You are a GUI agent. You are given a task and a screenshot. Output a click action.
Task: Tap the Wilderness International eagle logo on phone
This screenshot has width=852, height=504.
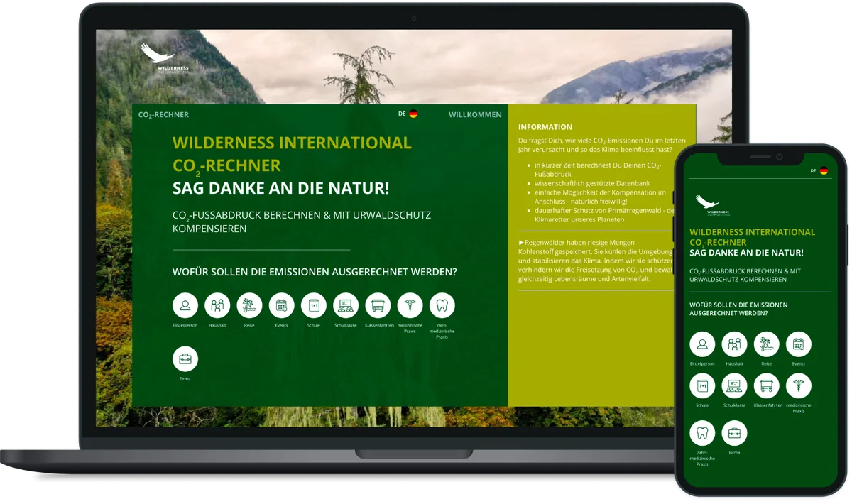(712, 205)
